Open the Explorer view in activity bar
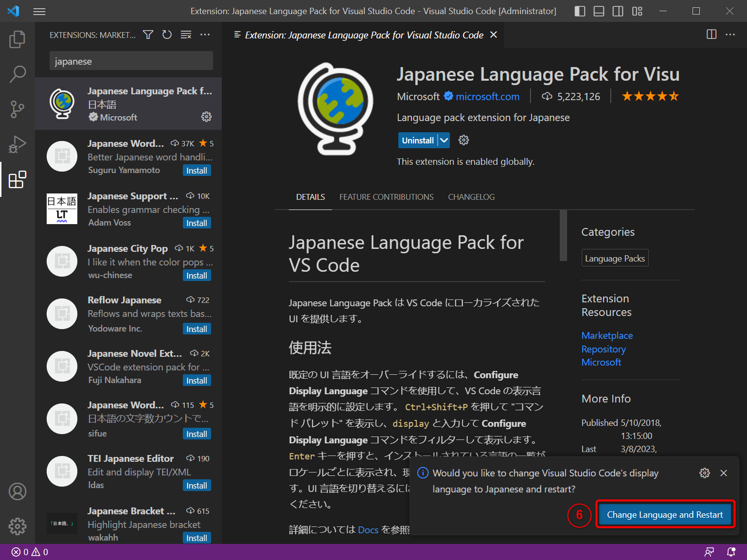Viewport: 747px width, 560px height. 18,39
